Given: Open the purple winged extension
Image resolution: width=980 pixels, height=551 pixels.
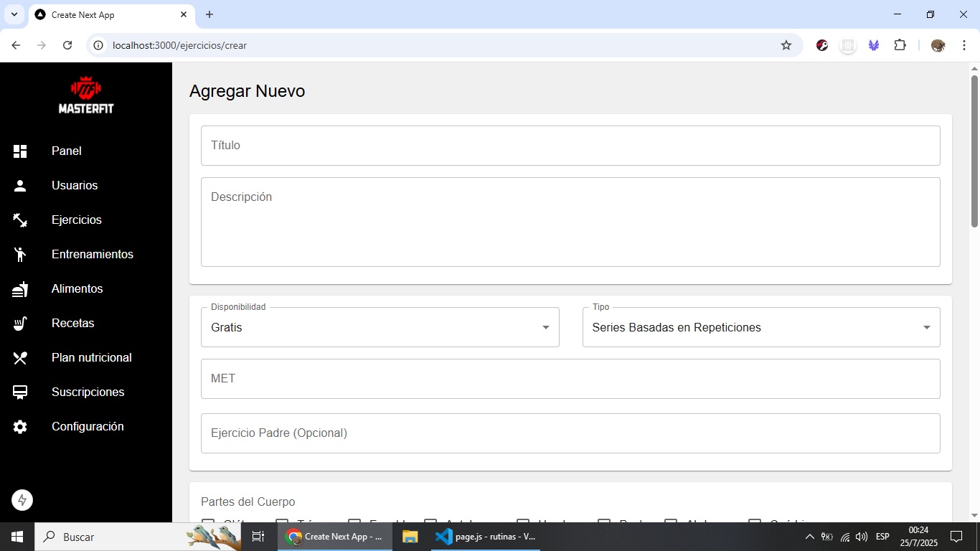Looking at the screenshot, I should pos(874,45).
